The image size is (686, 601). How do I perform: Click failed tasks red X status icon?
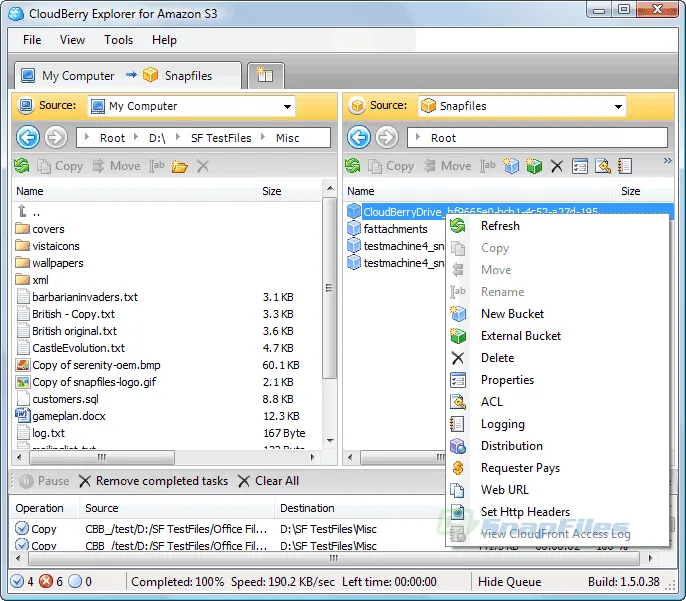(46, 581)
